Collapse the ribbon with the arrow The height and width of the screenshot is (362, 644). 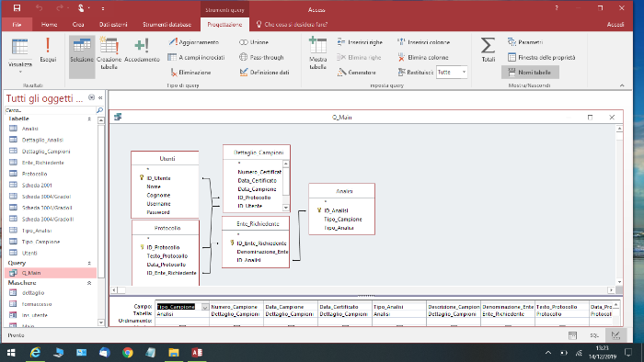(622, 85)
